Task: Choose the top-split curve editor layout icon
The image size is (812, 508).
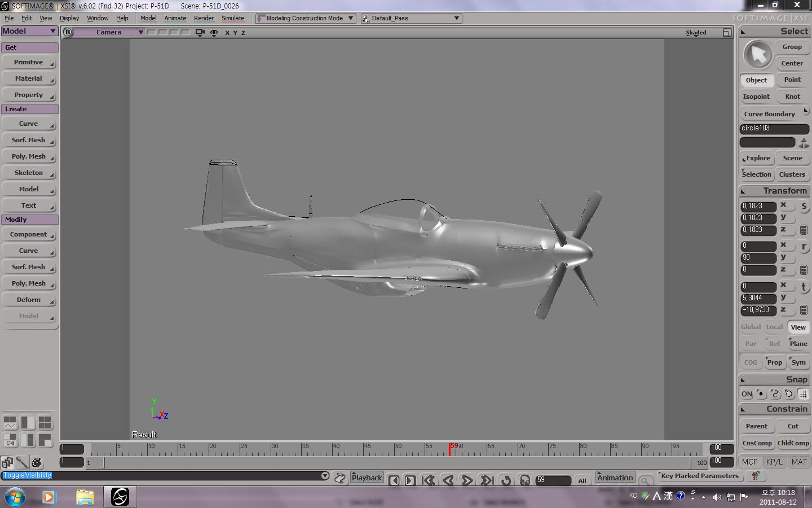Action: pyautogui.click(x=10, y=422)
